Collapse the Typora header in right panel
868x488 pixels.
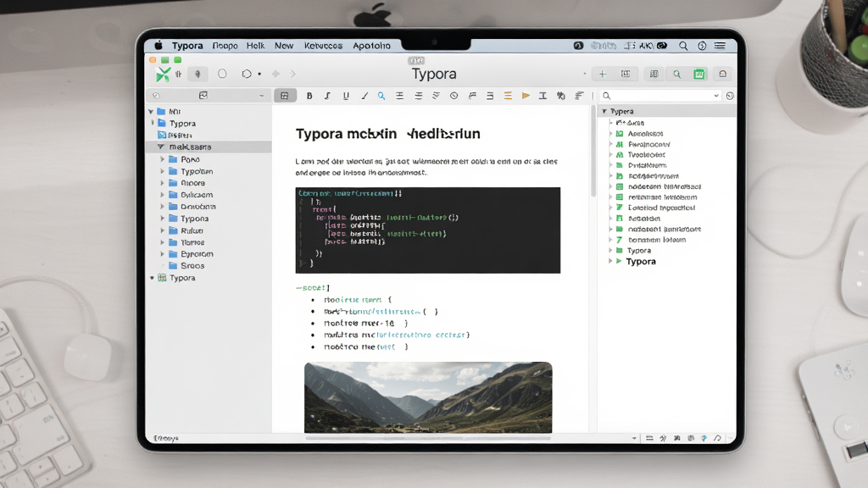(604, 111)
